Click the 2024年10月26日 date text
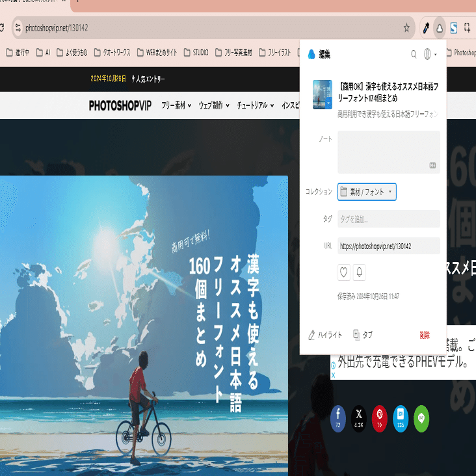Screen dimensions: 476x476 tap(108, 79)
